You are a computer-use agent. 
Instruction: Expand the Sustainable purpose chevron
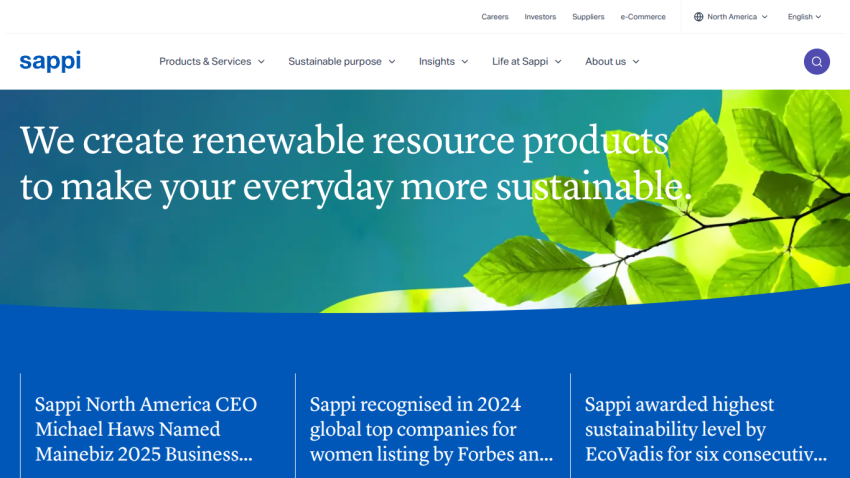click(392, 62)
